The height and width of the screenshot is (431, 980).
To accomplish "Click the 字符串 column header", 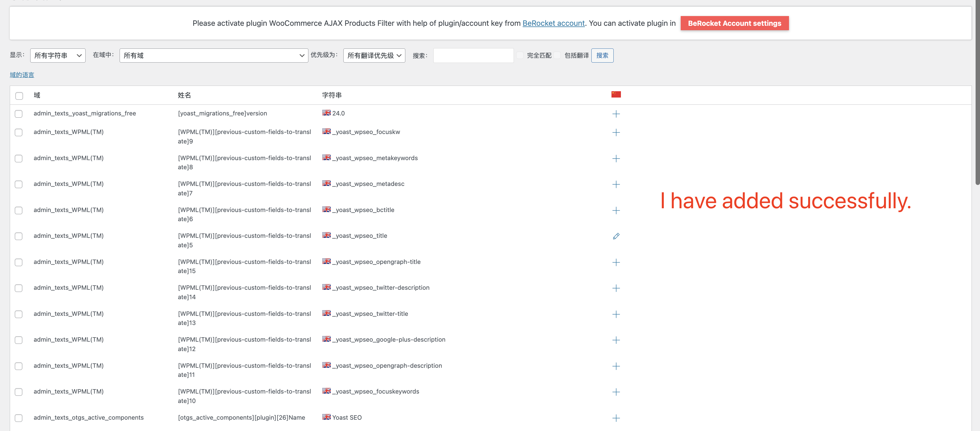I will coord(332,95).
